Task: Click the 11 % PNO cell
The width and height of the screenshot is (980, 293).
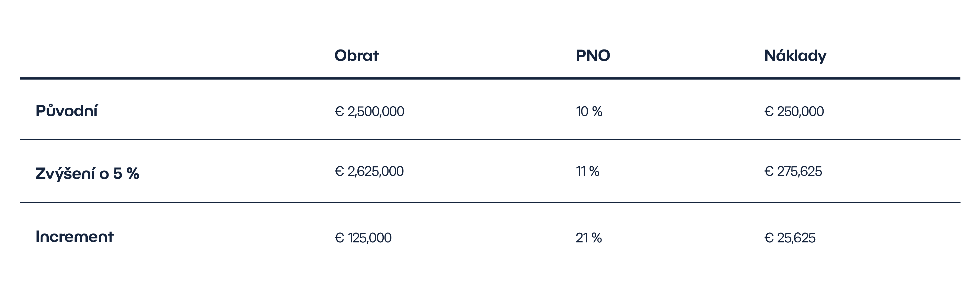Action: (588, 172)
